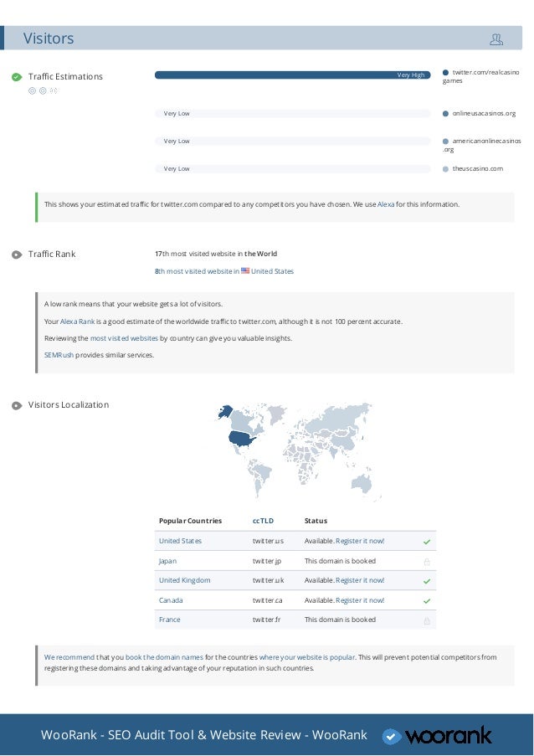Click the onlineusacasinos.org label
534x756 pixels.
pos(484,114)
